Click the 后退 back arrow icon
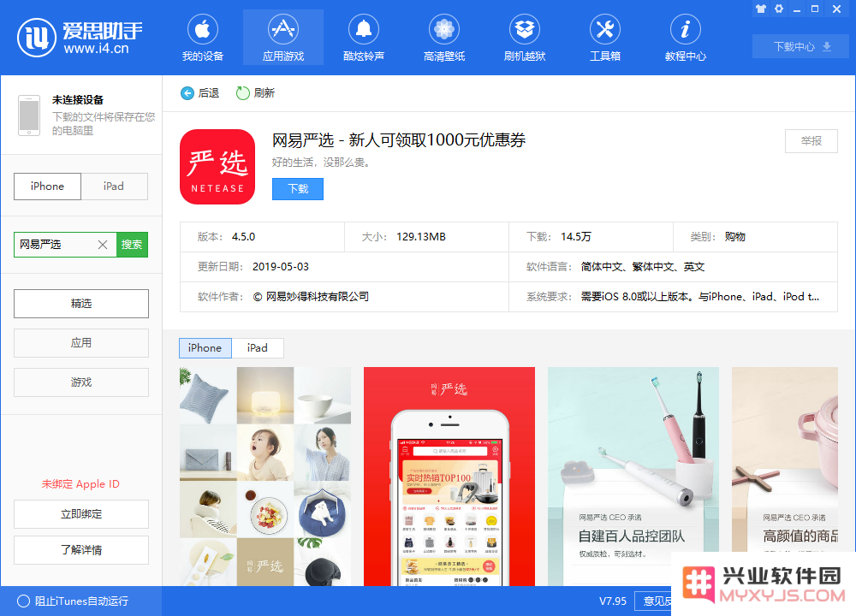 tap(187, 93)
